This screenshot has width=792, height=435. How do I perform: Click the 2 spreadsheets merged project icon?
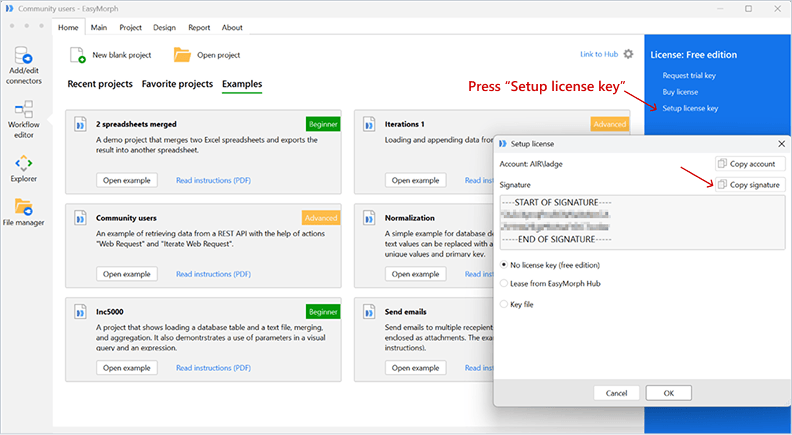tap(80, 124)
